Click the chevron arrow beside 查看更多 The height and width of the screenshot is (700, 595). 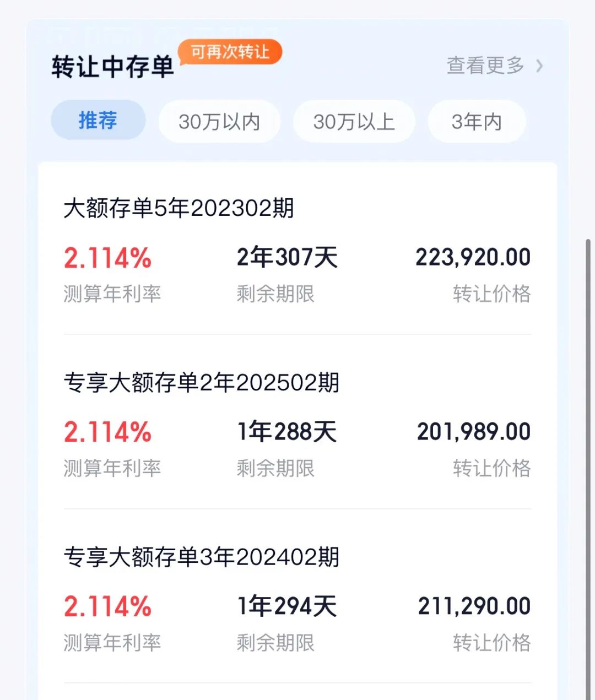(539, 66)
